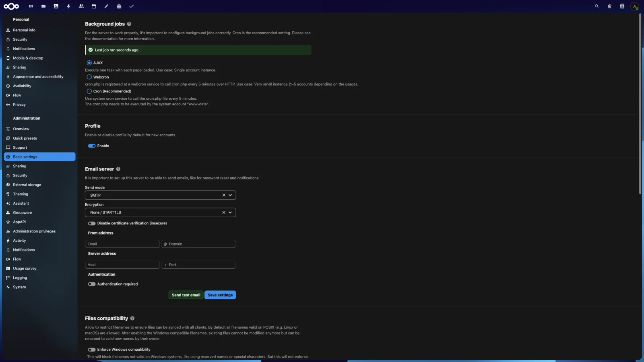
Task: Open the Photos app icon
Action: tap(56, 6)
